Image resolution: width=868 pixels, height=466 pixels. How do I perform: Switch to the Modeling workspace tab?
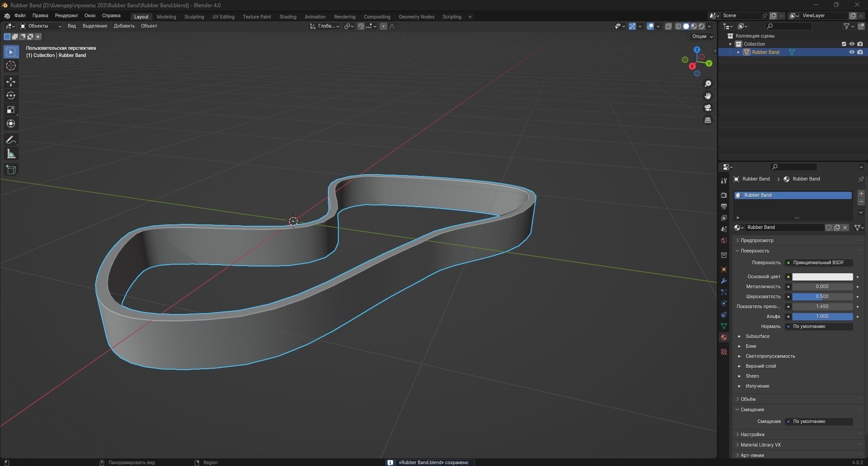166,17
